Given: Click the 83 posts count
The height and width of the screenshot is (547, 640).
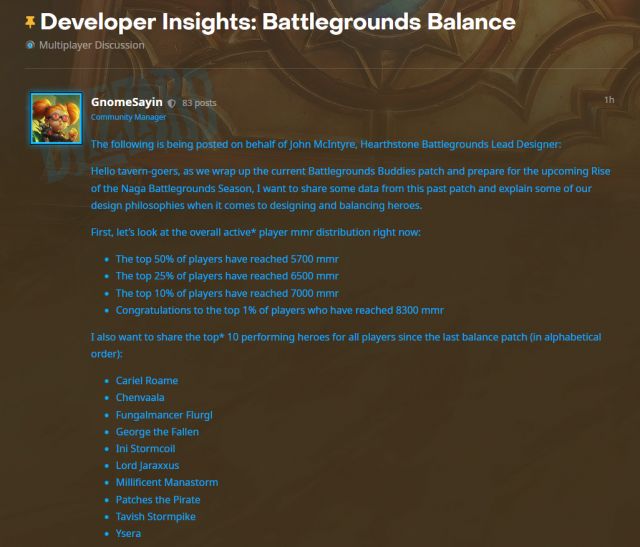Looking at the screenshot, I should coord(199,103).
